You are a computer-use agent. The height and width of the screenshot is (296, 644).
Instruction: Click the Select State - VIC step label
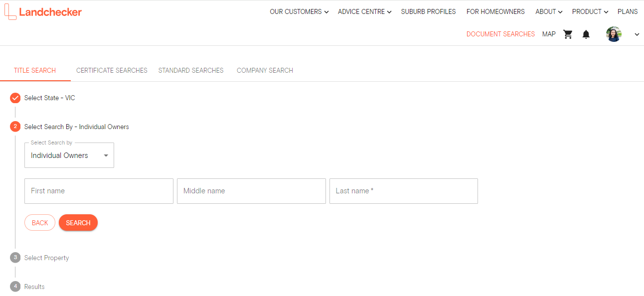point(50,98)
